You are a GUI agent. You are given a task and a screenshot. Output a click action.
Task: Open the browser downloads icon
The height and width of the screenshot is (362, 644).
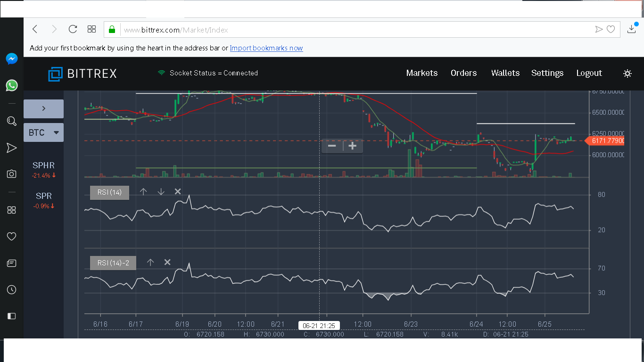pyautogui.click(x=632, y=29)
